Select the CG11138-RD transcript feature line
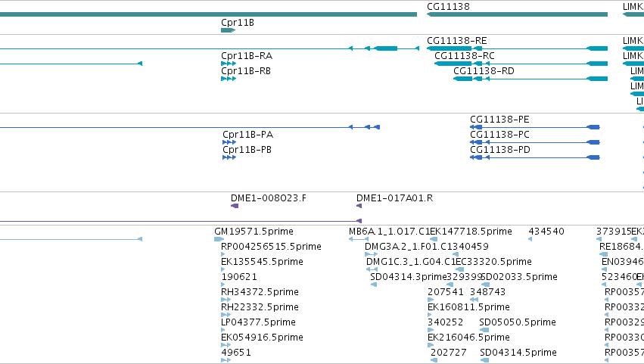The image size is (644, 364). click(530, 79)
